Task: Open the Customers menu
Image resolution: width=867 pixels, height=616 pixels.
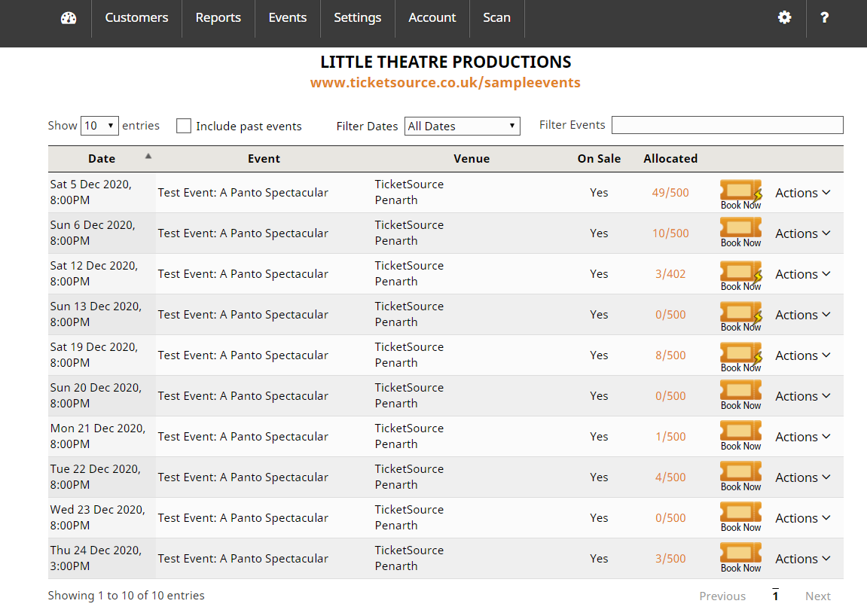Action: pos(136,18)
